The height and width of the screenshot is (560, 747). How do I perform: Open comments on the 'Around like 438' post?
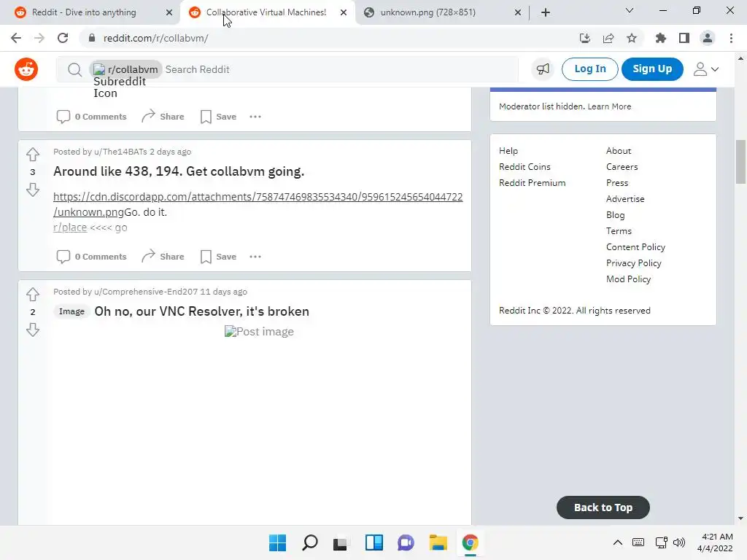pos(91,257)
